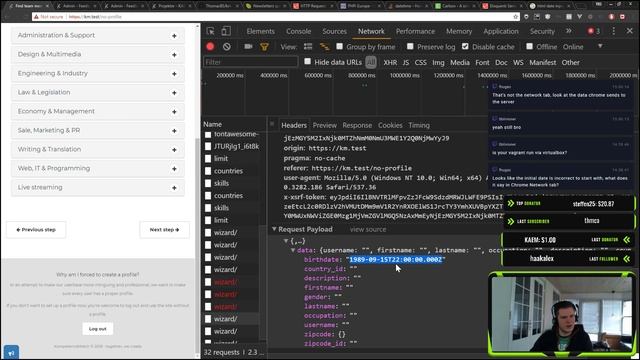
Task: Select the inspect element picker icon
Action: coord(210,31)
